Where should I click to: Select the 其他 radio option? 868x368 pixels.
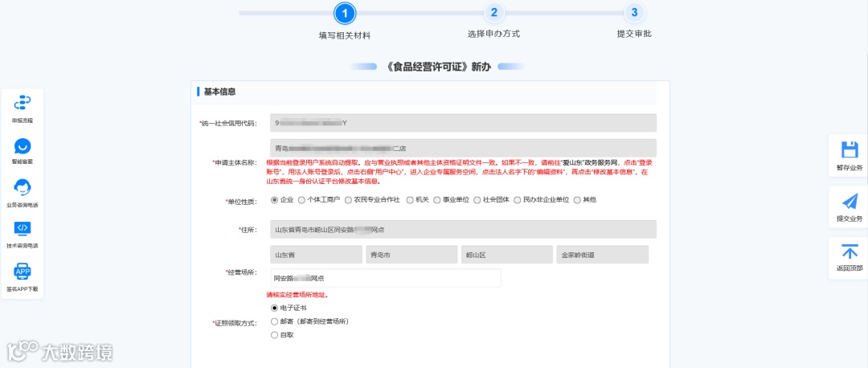577,200
